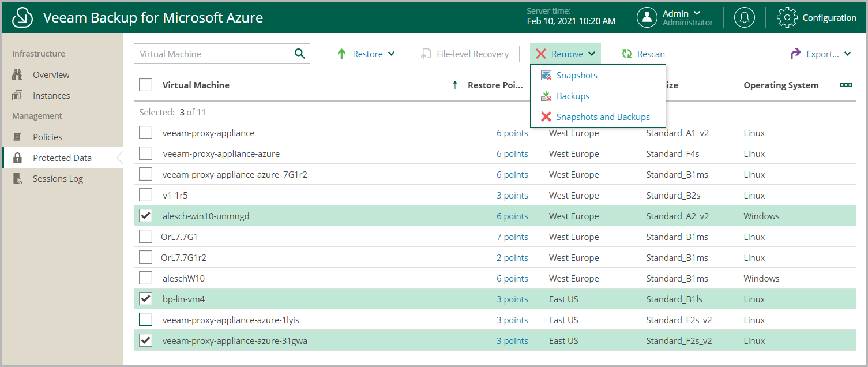Click the File-level Recovery icon
This screenshot has height=367, width=868.
[426, 54]
